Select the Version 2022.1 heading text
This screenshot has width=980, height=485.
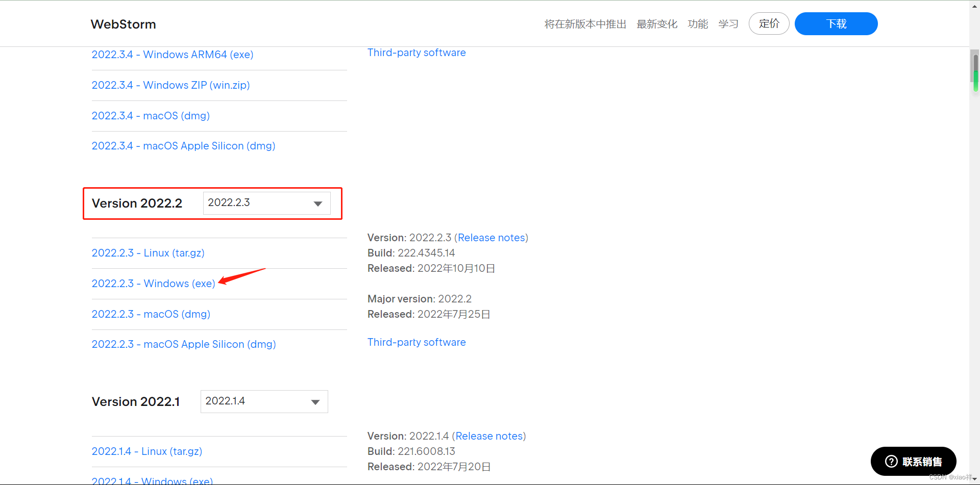tap(136, 401)
